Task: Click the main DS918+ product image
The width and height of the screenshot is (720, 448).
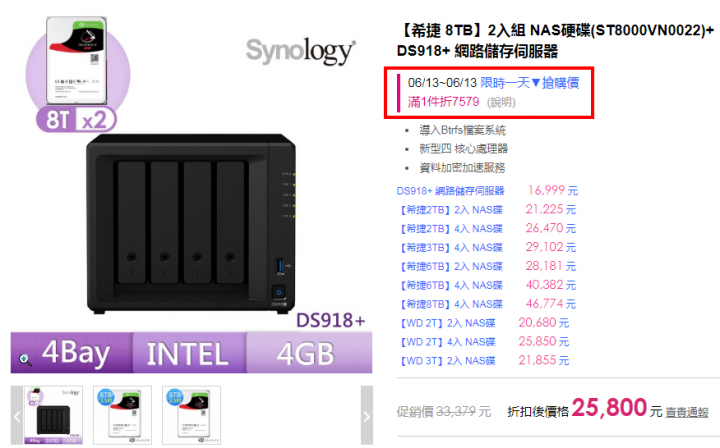Action: click(x=191, y=224)
